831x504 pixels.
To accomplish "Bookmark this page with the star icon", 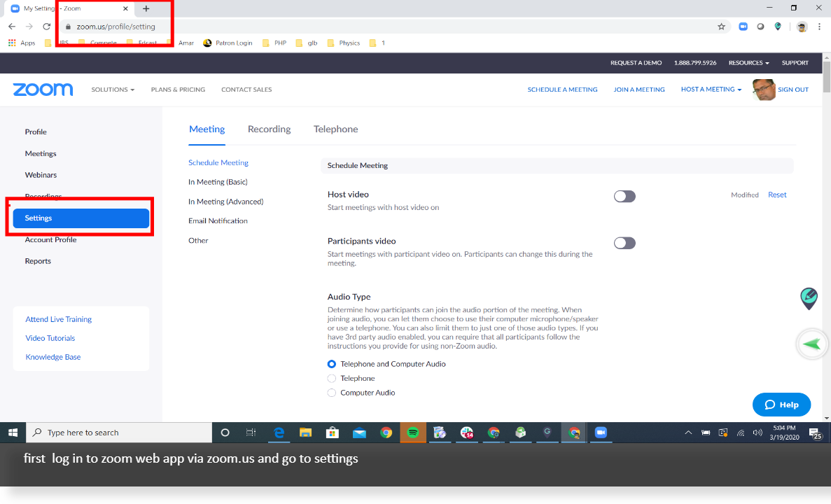I will coord(721,27).
